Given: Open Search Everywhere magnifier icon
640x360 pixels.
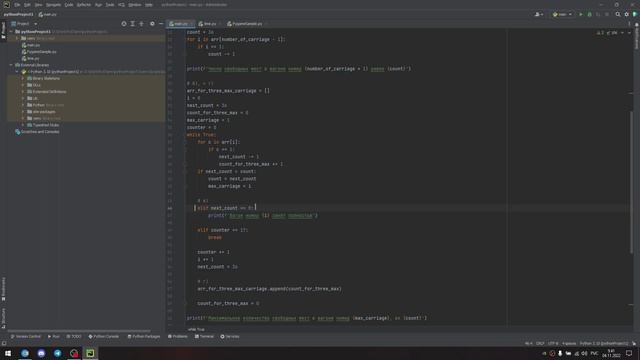Looking at the screenshot, I should 618,14.
